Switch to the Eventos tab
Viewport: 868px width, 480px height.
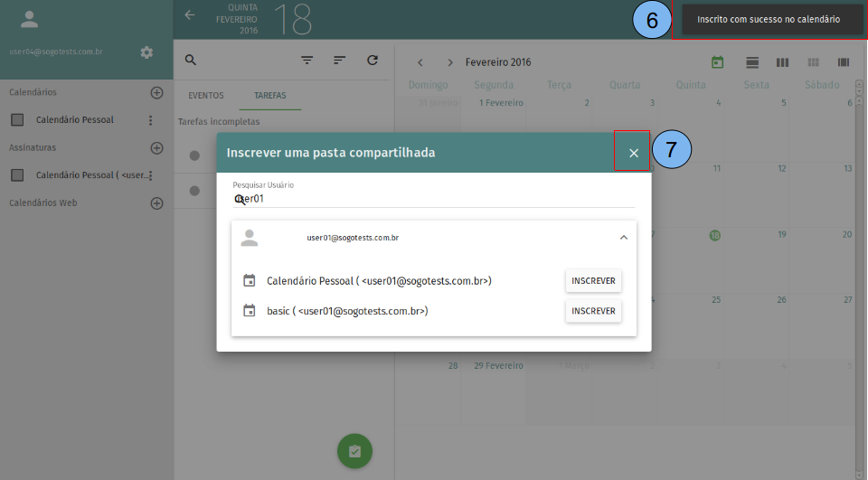tap(205, 95)
